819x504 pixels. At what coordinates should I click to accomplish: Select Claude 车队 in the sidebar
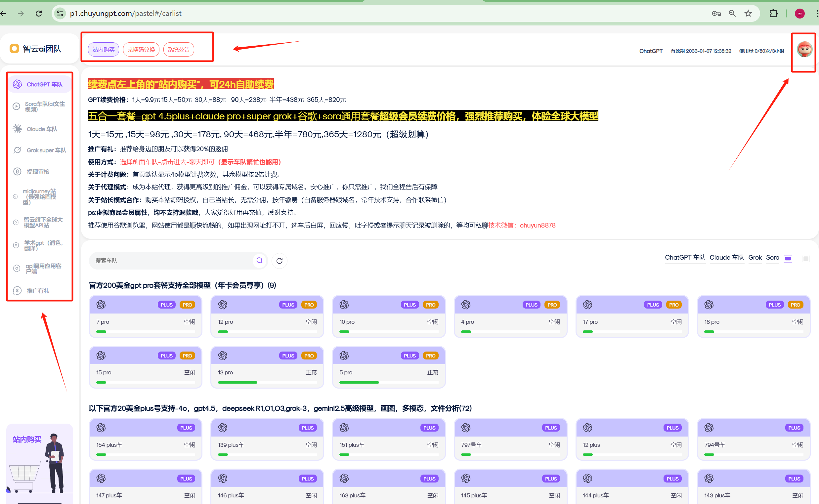(42, 129)
